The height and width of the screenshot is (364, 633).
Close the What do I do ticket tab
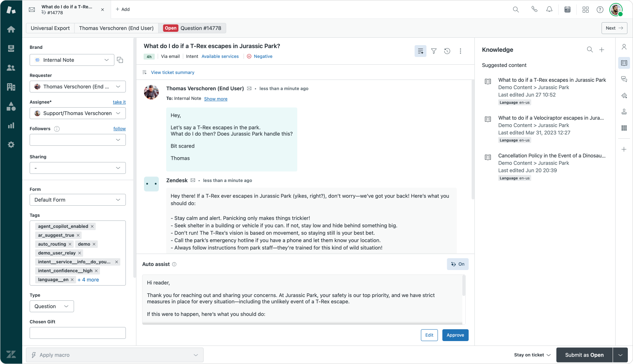pyautogui.click(x=103, y=10)
